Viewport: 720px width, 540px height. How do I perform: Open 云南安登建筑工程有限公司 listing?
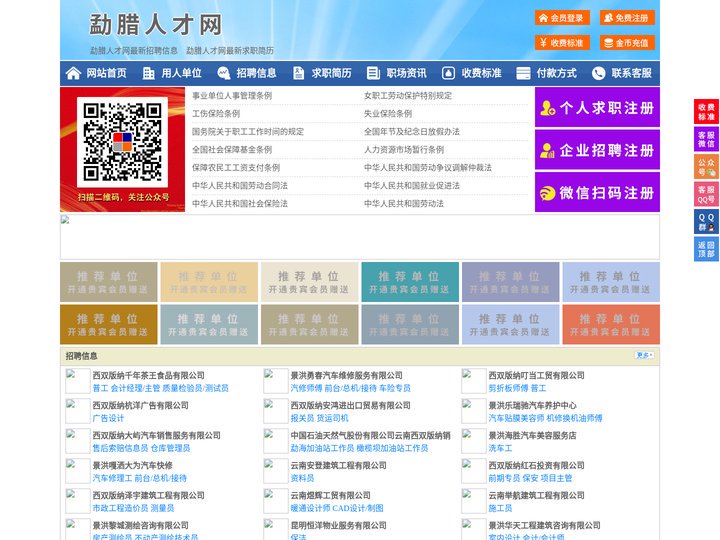point(338,465)
